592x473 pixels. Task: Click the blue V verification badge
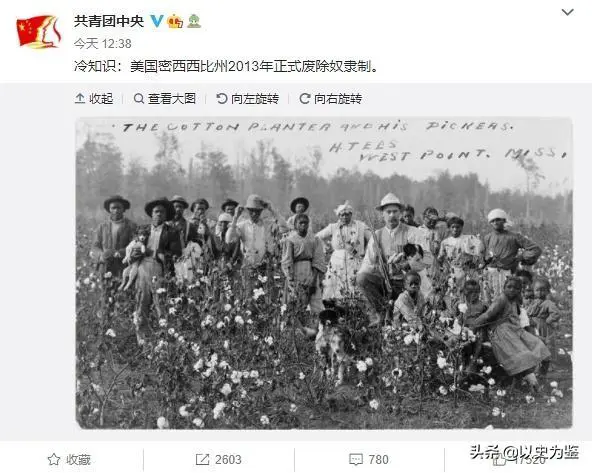coord(157,21)
